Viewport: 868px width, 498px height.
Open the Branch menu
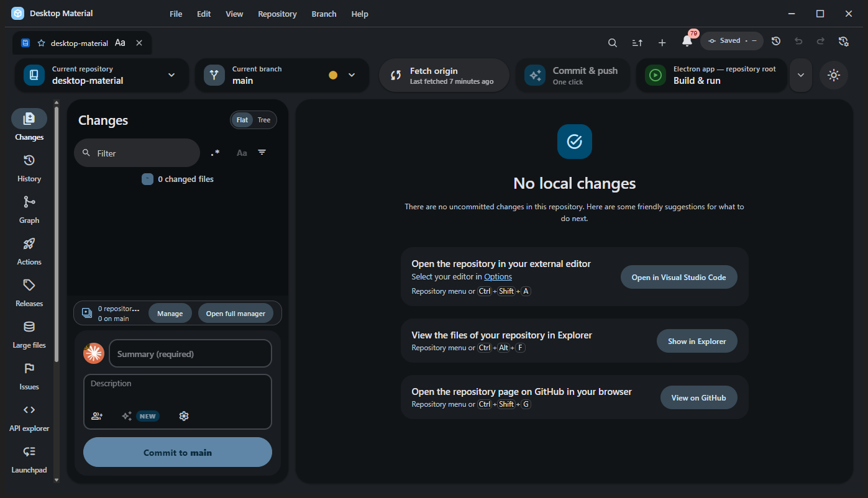pyautogui.click(x=324, y=14)
